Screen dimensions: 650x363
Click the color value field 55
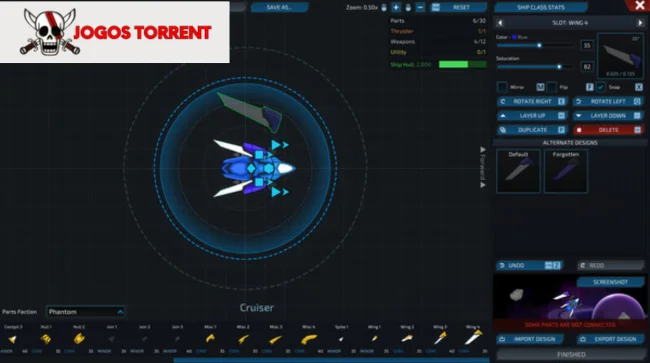tap(587, 46)
